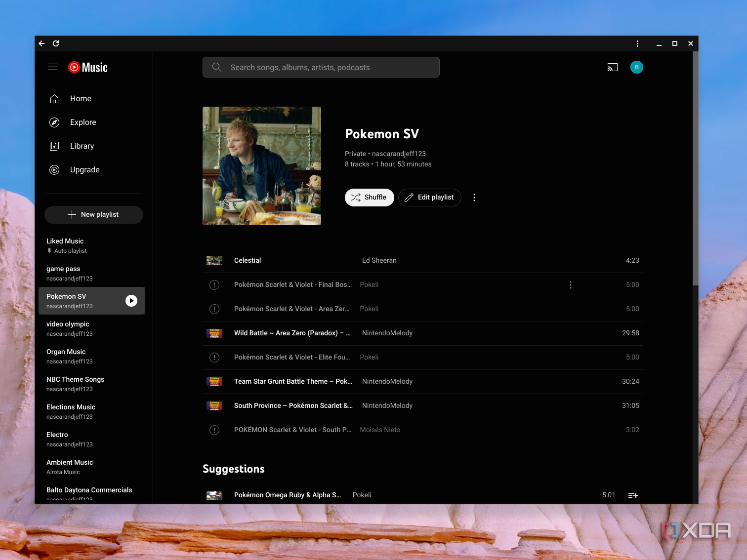Click the back arrow in title bar
The height and width of the screenshot is (560, 747).
pyautogui.click(x=41, y=43)
